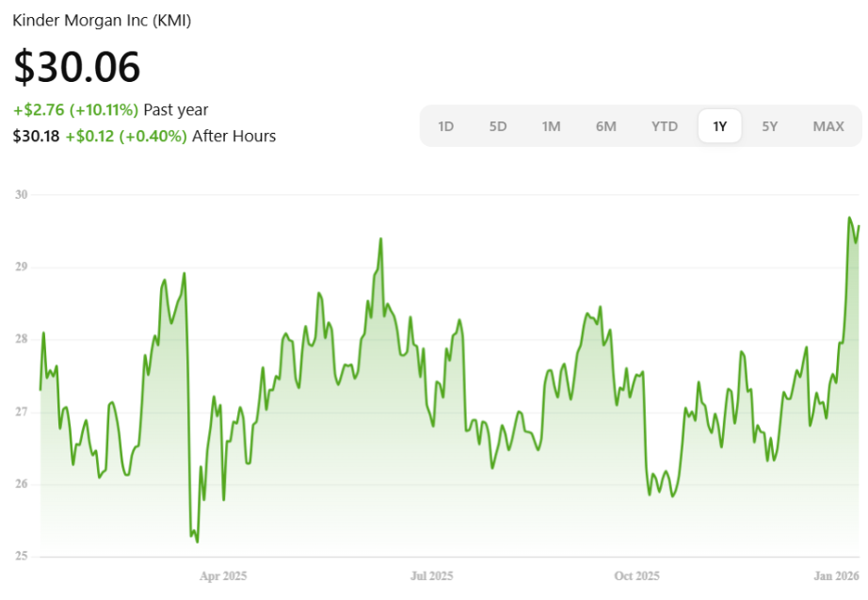Click the Kinder Morgan Inc (KMI) title

pos(102,20)
